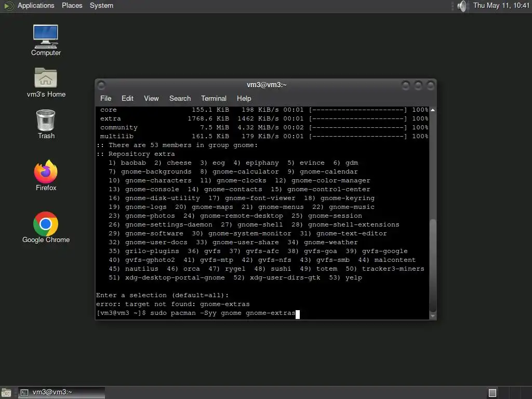This screenshot has width=532, height=399.
Task: Click the terminal scrollbar up arrow
Action: (433, 110)
